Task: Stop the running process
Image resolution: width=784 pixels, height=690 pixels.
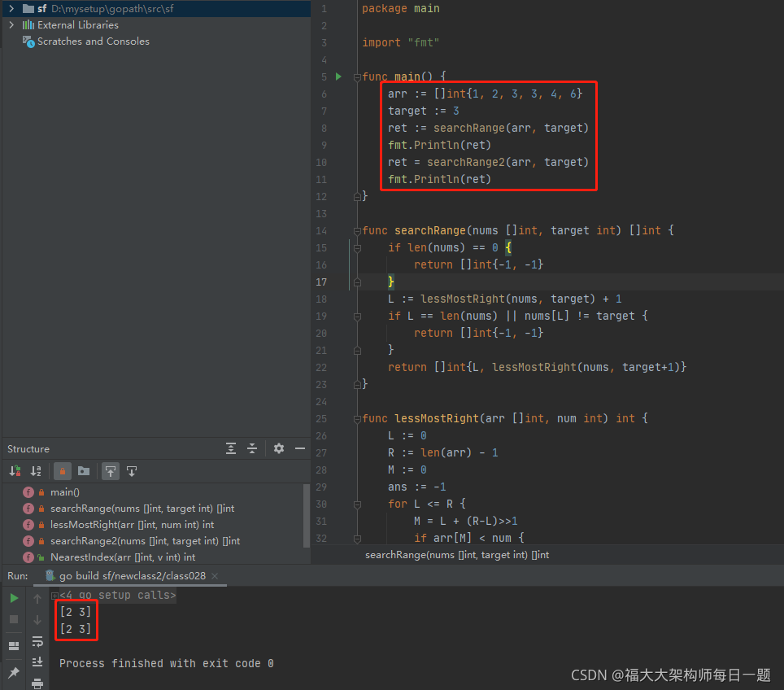Action: (14, 619)
